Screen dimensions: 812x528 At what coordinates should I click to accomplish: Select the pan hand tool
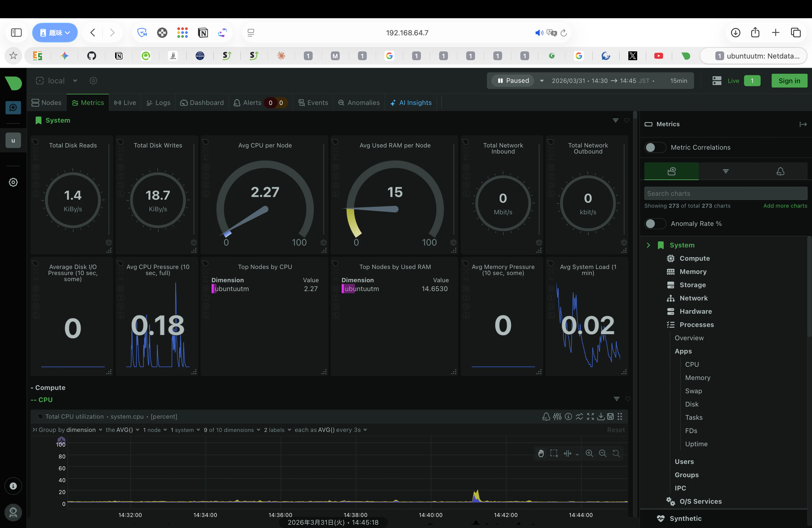[x=541, y=453]
